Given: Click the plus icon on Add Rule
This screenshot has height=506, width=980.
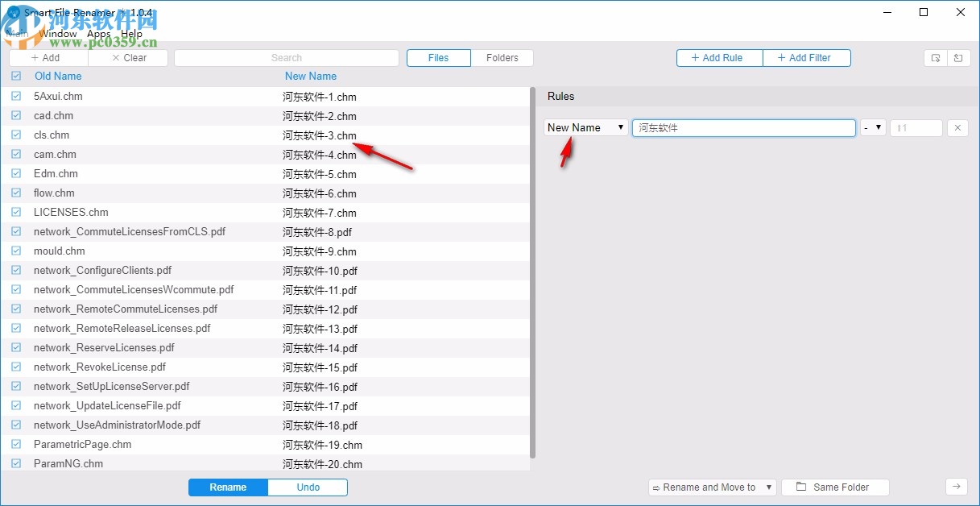Looking at the screenshot, I should (x=694, y=57).
